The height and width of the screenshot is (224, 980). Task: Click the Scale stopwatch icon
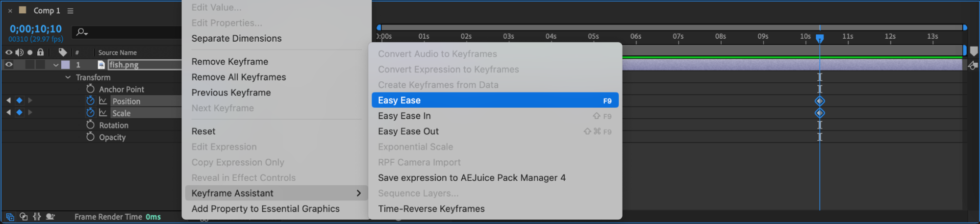click(x=90, y=113)
